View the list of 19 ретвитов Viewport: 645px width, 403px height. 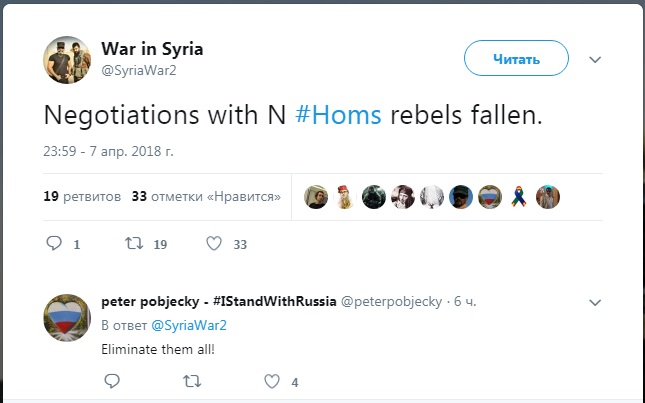pos(82,196)
